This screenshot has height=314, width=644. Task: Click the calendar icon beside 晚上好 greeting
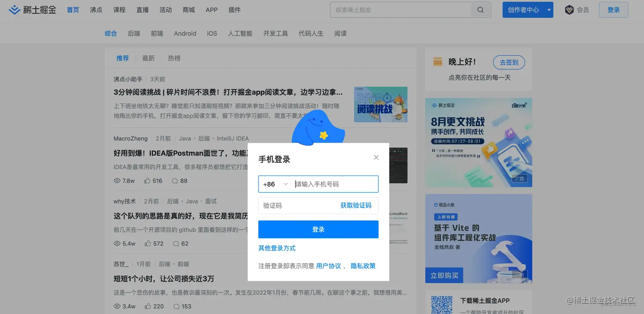click(437, 61)
